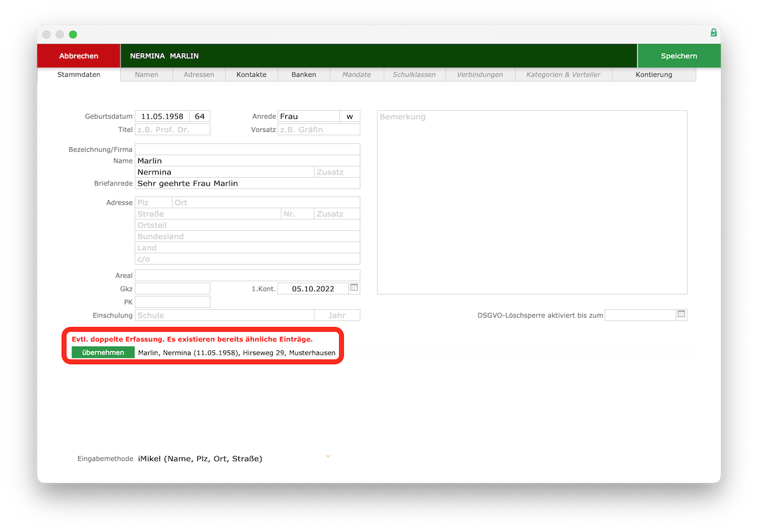Open the Mandate tab
The height and width of the screenshot is (532, 758).
[x=356, y=74]
